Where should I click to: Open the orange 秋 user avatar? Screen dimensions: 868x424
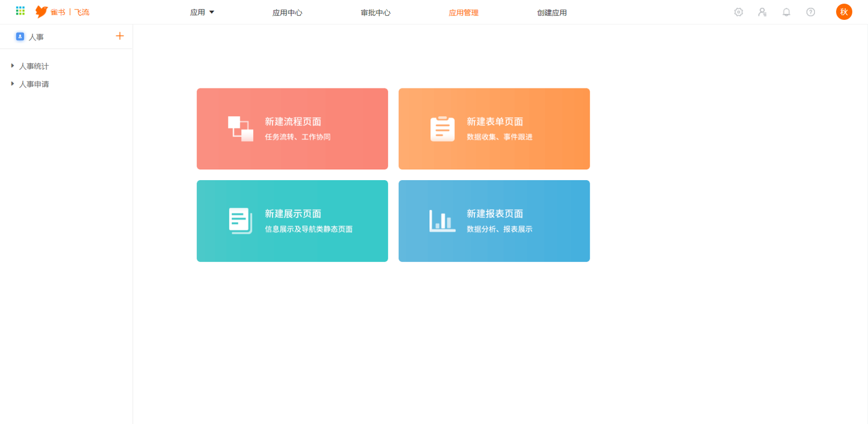click(844, 12)
